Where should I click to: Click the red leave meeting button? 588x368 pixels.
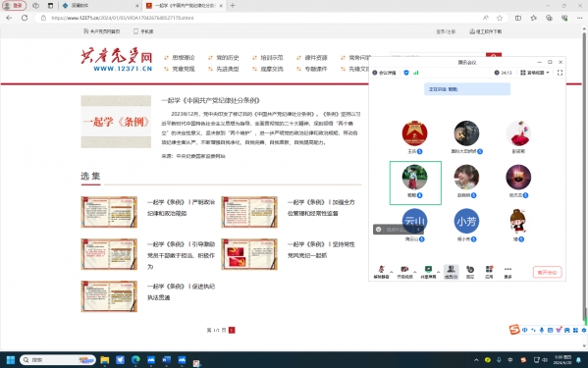pyautogui.click(x=547, y=272)
